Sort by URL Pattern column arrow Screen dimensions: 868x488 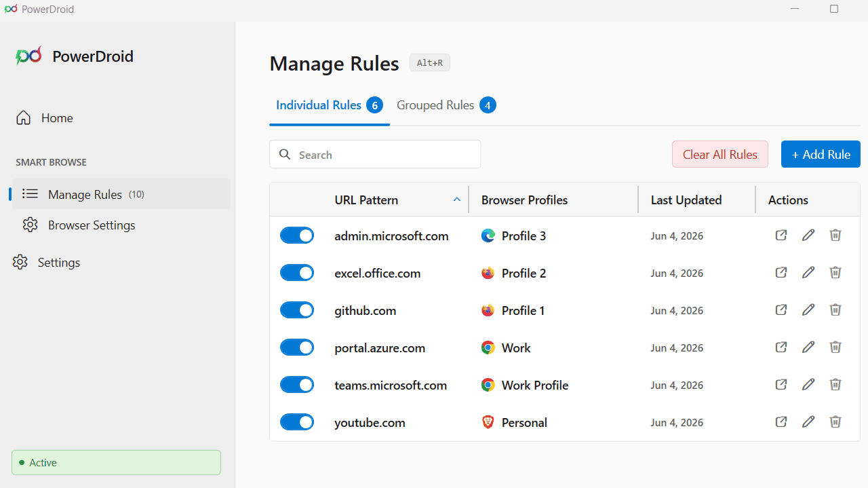point(457,200)
